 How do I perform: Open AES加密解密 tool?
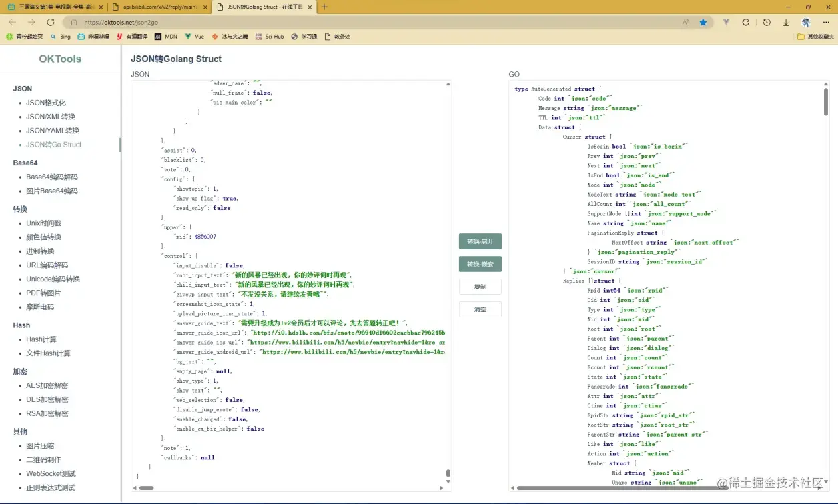click(47, 386)
